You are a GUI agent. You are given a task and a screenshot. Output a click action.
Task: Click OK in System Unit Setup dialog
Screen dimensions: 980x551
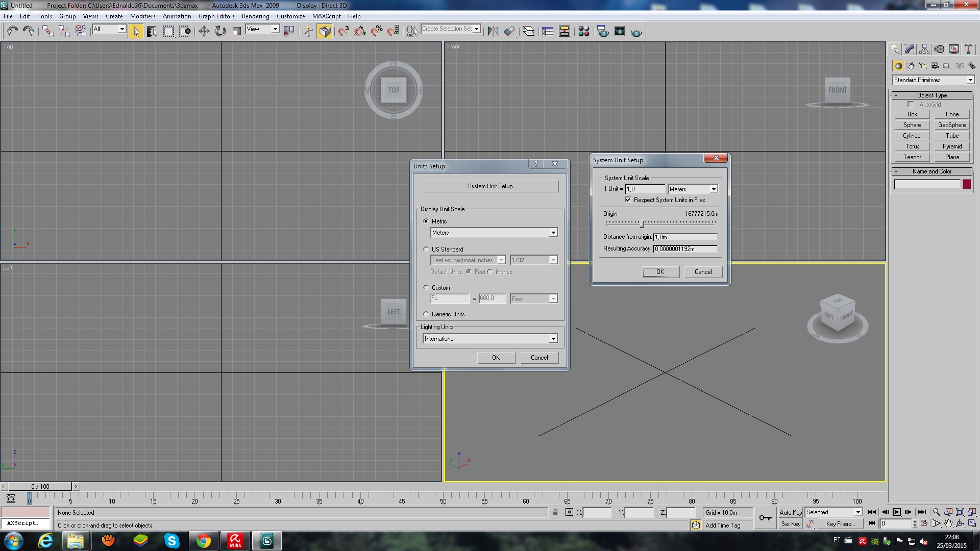[659, 272]
